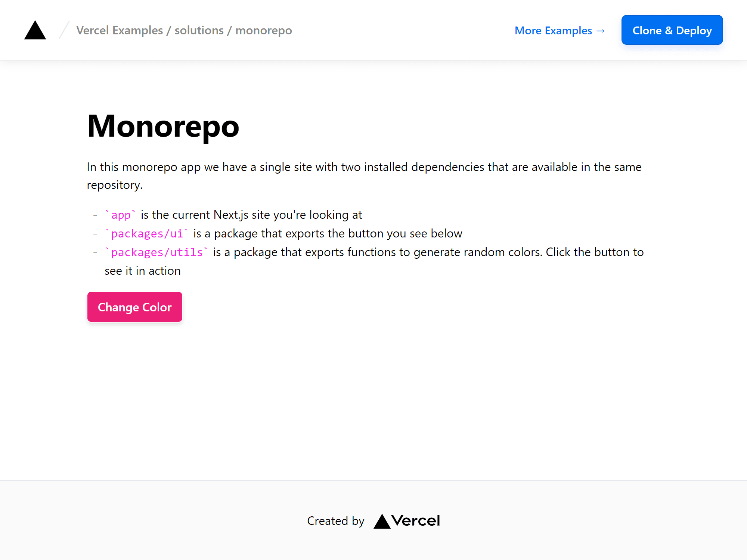This screenshot has width=747, height=560.
Task: Click the footer Vercel wordmark
Action: pos(415,520)
